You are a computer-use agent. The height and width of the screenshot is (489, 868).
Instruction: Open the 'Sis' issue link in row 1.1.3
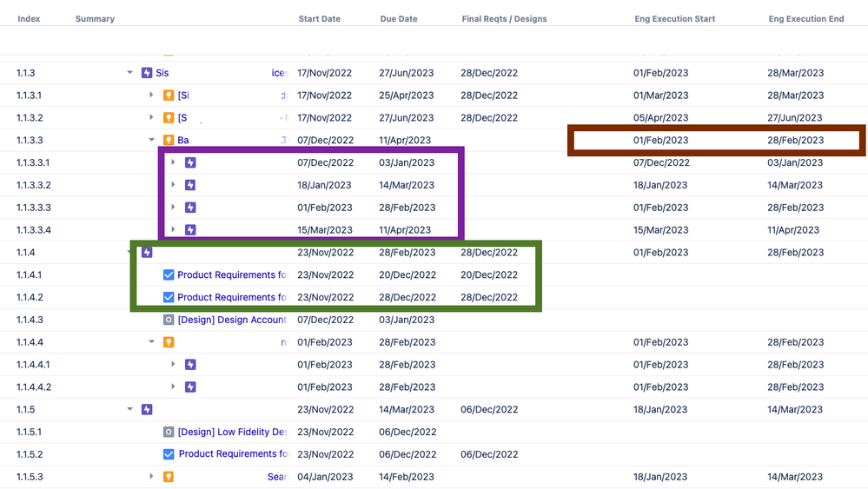(162, 73)
